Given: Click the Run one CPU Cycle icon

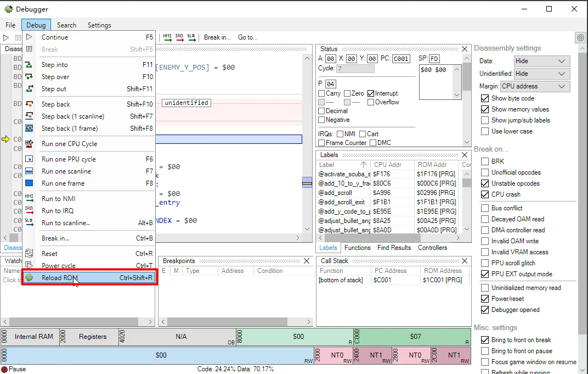Looking at the screenshot, I should (x=29, y=143).
